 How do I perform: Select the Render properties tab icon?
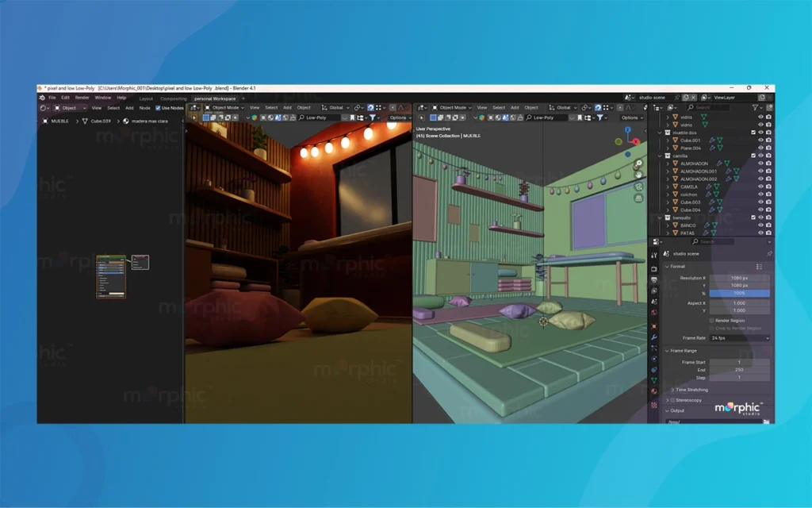tap(654, 269)
